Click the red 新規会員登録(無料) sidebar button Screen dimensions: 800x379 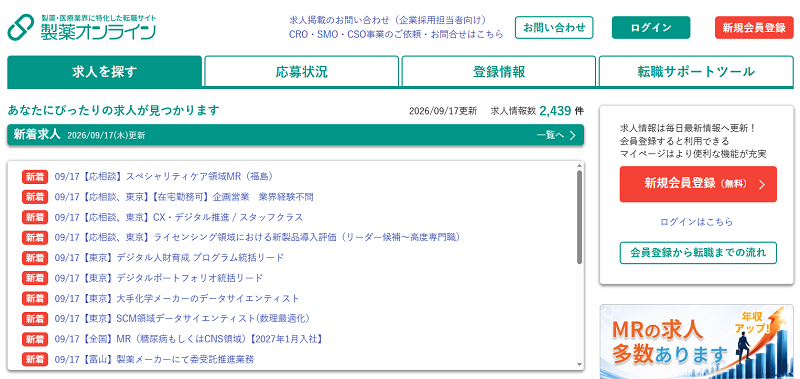(x=698, y=184)
